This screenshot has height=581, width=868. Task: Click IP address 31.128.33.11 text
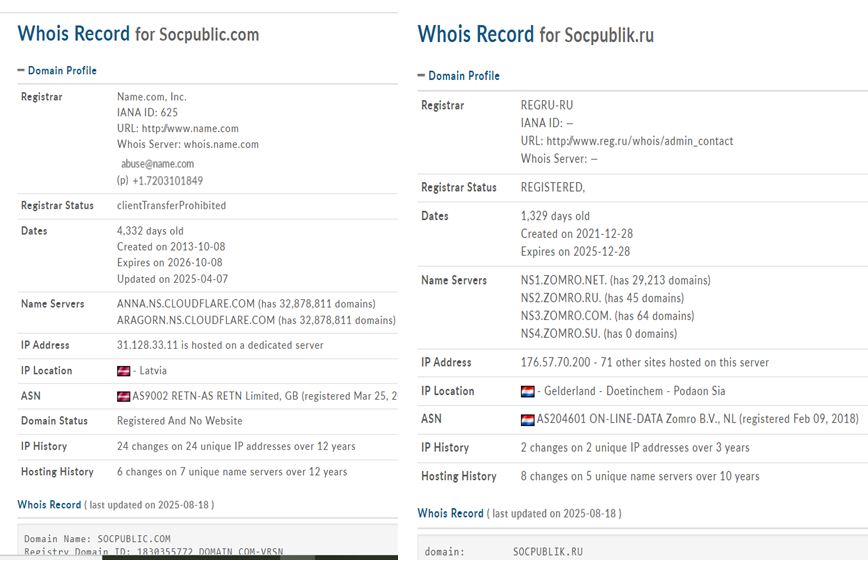coord(147,345)
